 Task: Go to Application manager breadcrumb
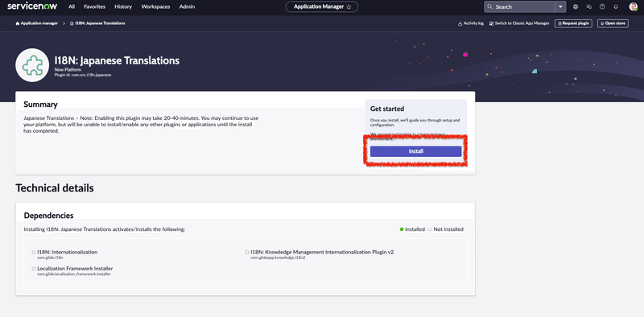[x=39, y=23]
